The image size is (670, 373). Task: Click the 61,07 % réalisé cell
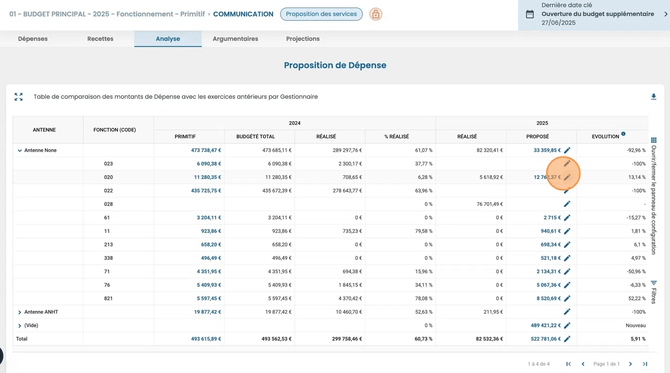coord(423,150)
